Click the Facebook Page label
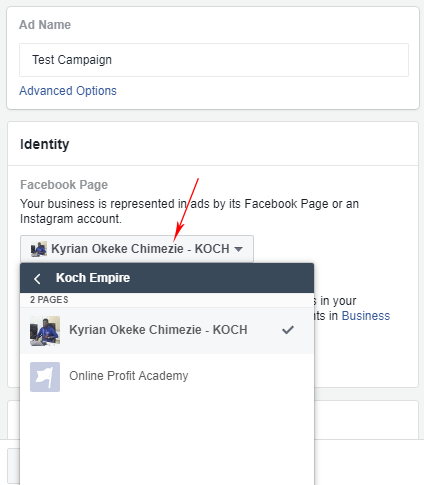The image size is (424, 485). pyautogui.click(x=64, y=185)
